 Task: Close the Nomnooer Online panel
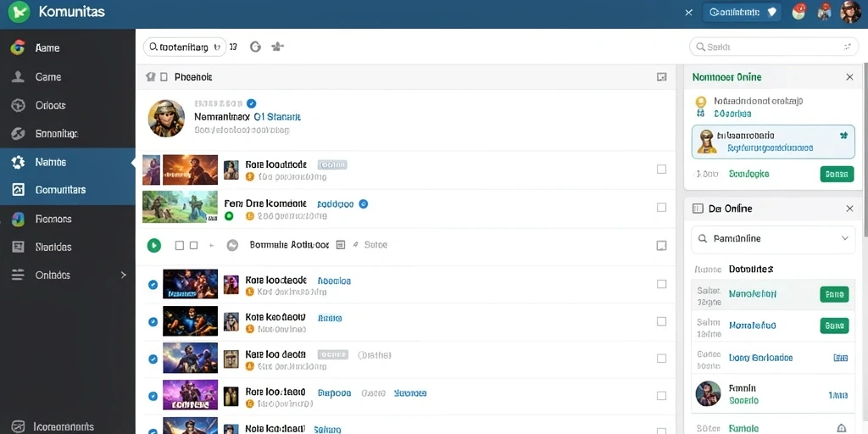(x=849, y=77)
